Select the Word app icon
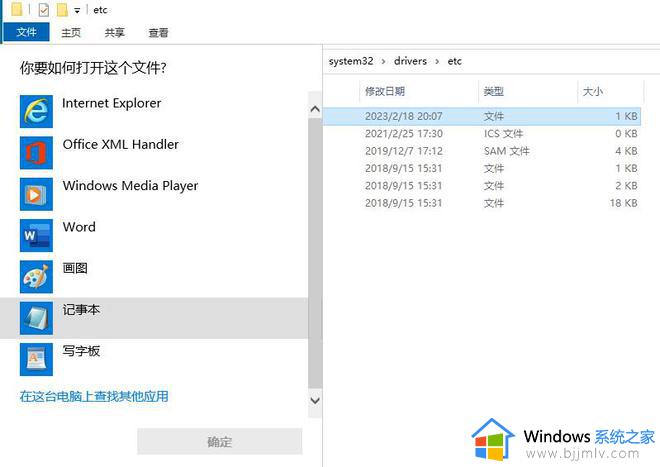 coord(36,235)
